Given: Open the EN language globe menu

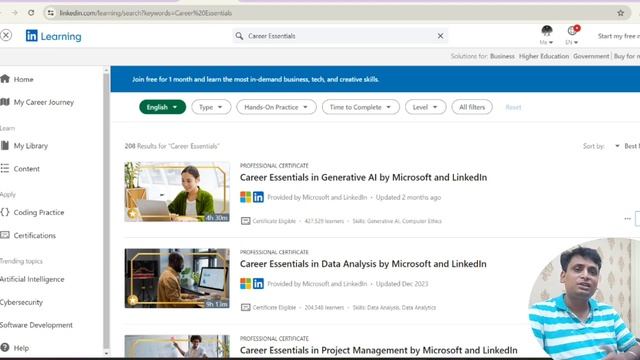Looking at the screenshot, I should (x=572, y=35).
